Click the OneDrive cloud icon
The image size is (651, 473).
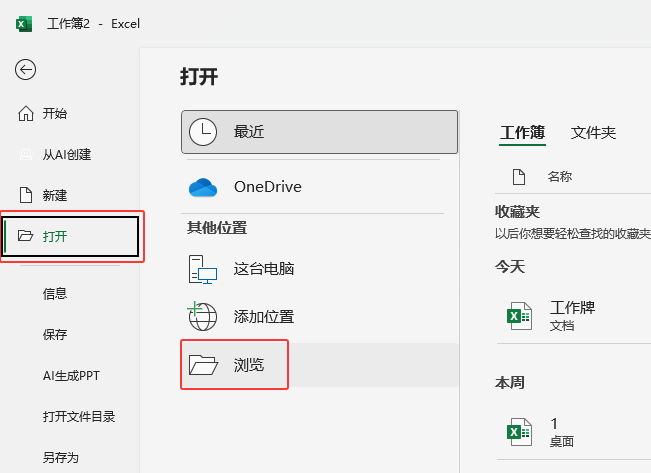[x=203, y=187]
